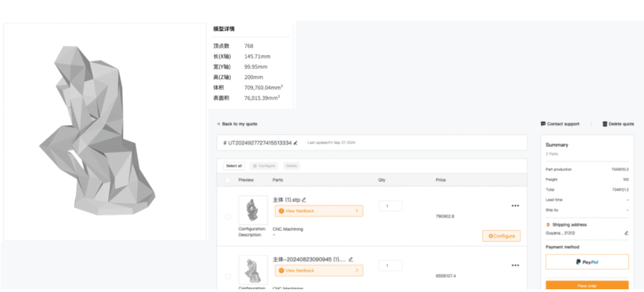Image resolution: width=644 pixels, height=292 pixels.
Task: Click surface area value 76,015.39mm²
Action: pos(262,98)
